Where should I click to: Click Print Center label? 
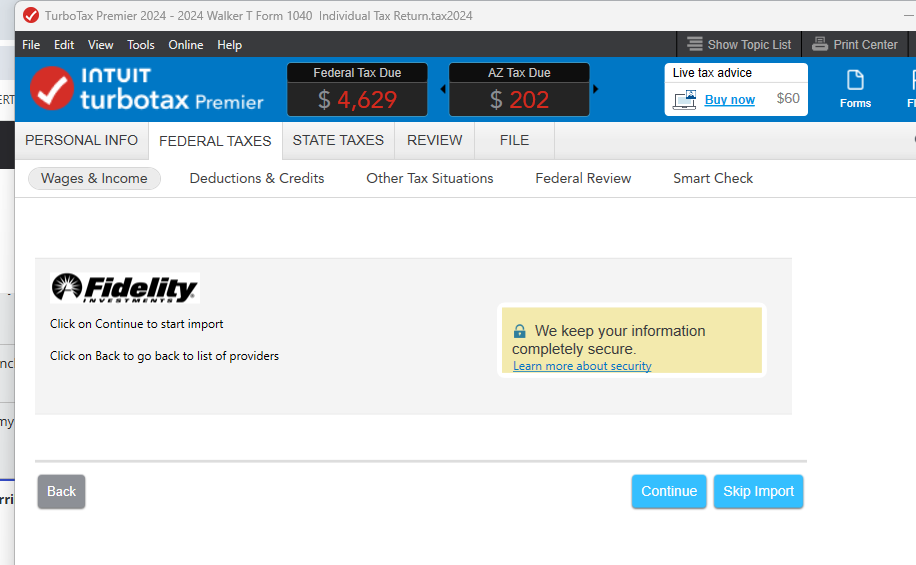tap(865, 45)
